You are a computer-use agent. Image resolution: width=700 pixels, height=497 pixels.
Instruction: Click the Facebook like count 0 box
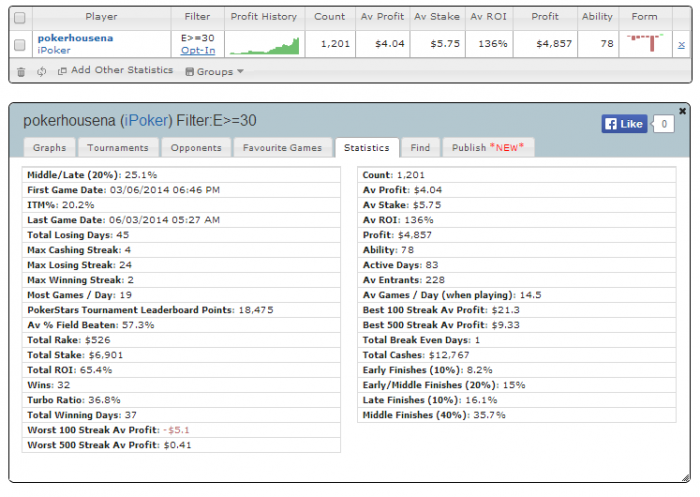point(664,124)
